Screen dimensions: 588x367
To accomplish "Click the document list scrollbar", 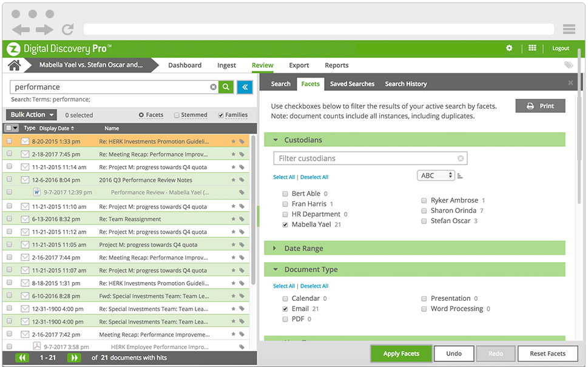I will tap(253, 210).
